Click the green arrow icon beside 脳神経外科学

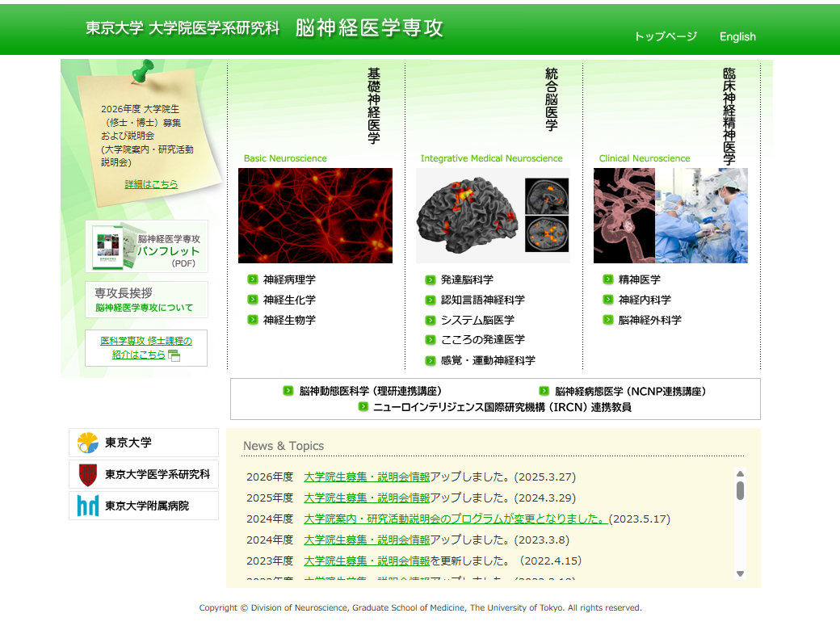pos(608,320)
